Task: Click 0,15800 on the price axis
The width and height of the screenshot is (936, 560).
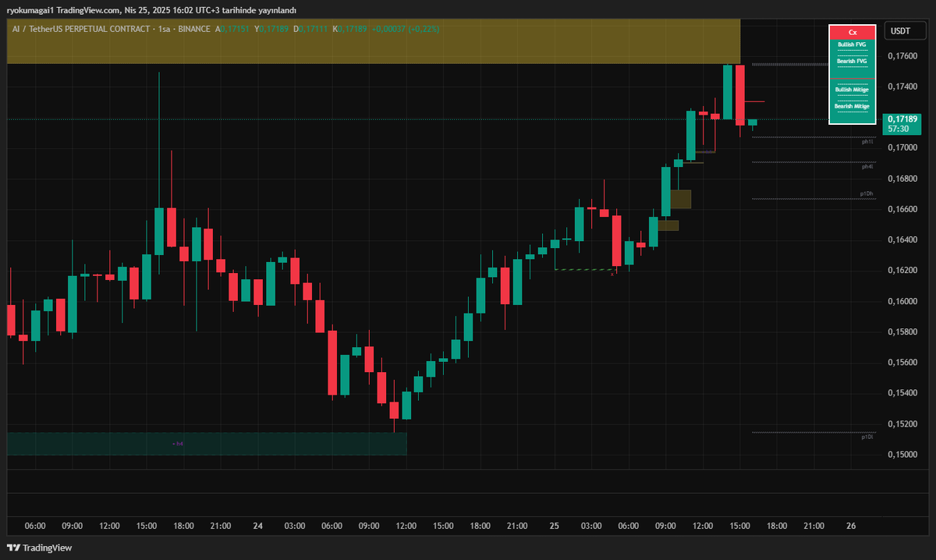Action: pyautogui.click(x=902, y=332)
